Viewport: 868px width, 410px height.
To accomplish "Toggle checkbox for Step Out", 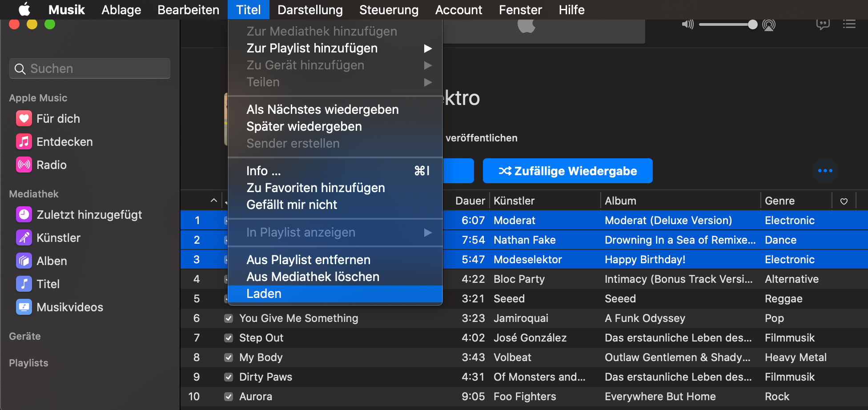I will click(229, 338).
